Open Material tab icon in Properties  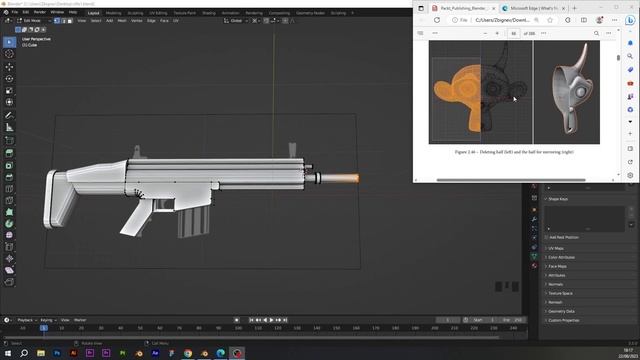click(x=534, y=266)
